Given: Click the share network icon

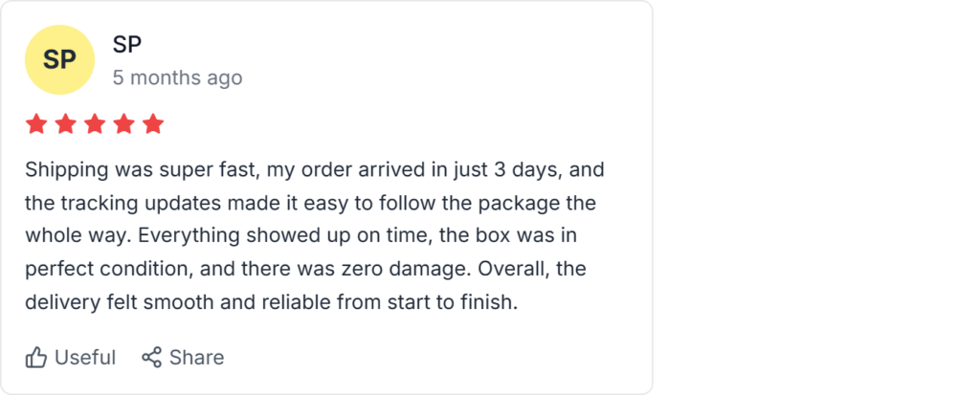Looking at the screenshot, I should (151, 358).
